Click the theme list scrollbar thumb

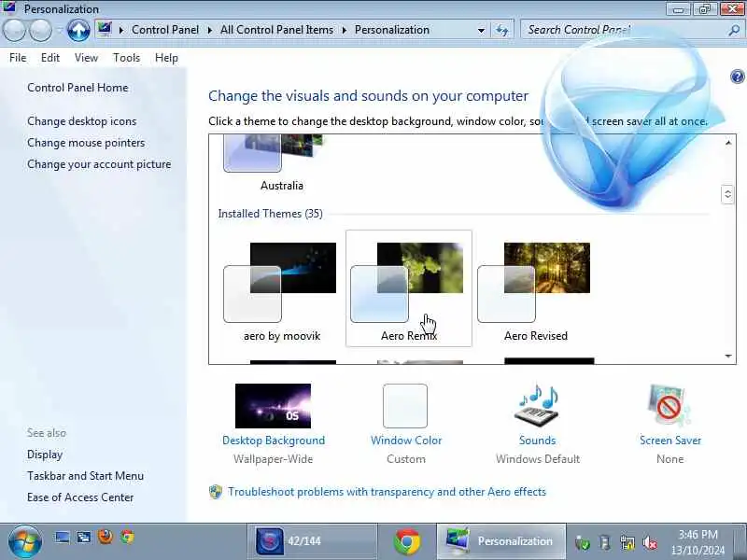click(727, 194)
